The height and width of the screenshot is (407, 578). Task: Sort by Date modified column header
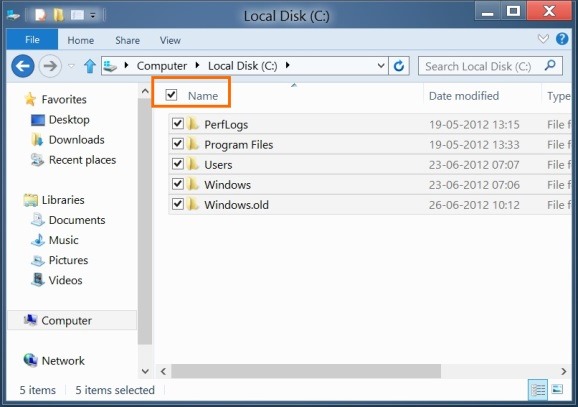point(464,96)
